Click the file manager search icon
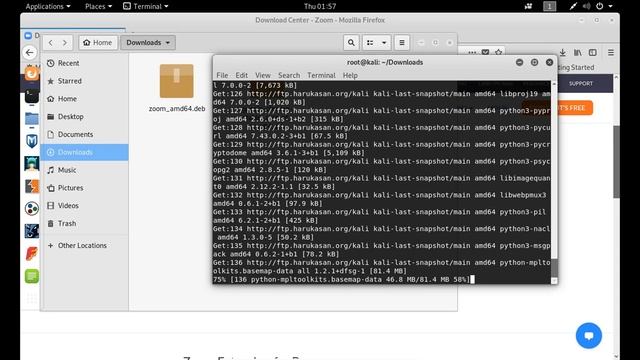This screenshot has height=360, width=640. coord(351,42)
